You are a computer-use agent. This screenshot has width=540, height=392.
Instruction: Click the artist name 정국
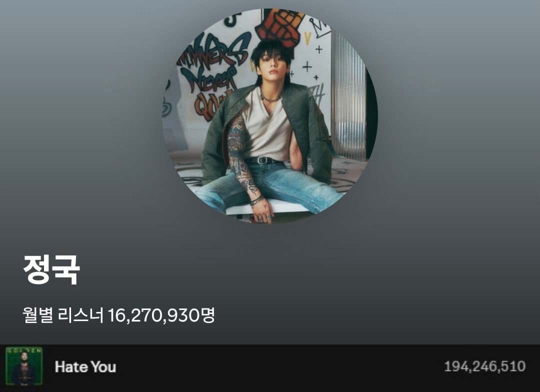pyautogui.click(x=51, y=269)
